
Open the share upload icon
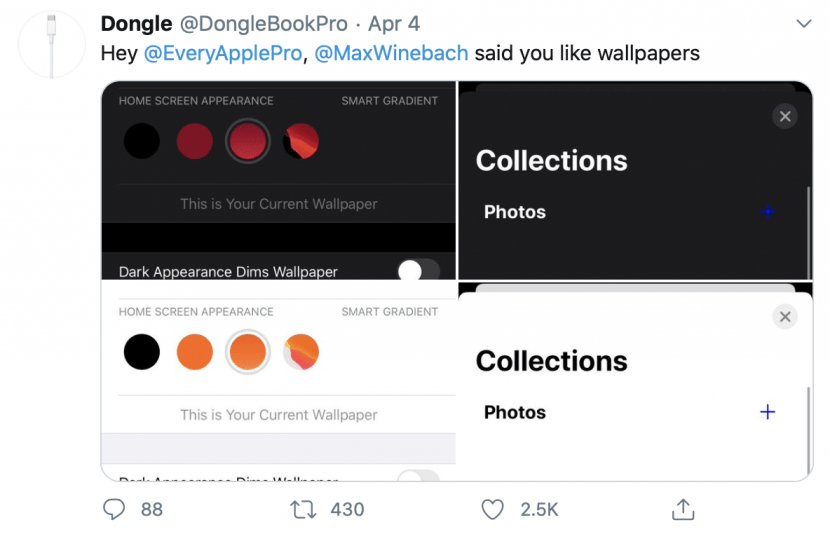[683, 509]
